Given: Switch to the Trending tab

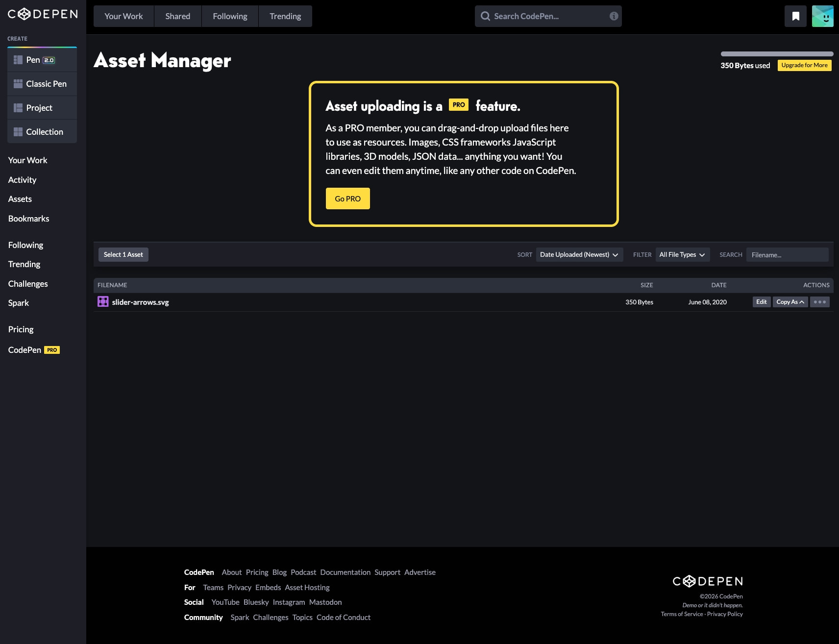Looking at the screenshot, I should pos(285,16).
